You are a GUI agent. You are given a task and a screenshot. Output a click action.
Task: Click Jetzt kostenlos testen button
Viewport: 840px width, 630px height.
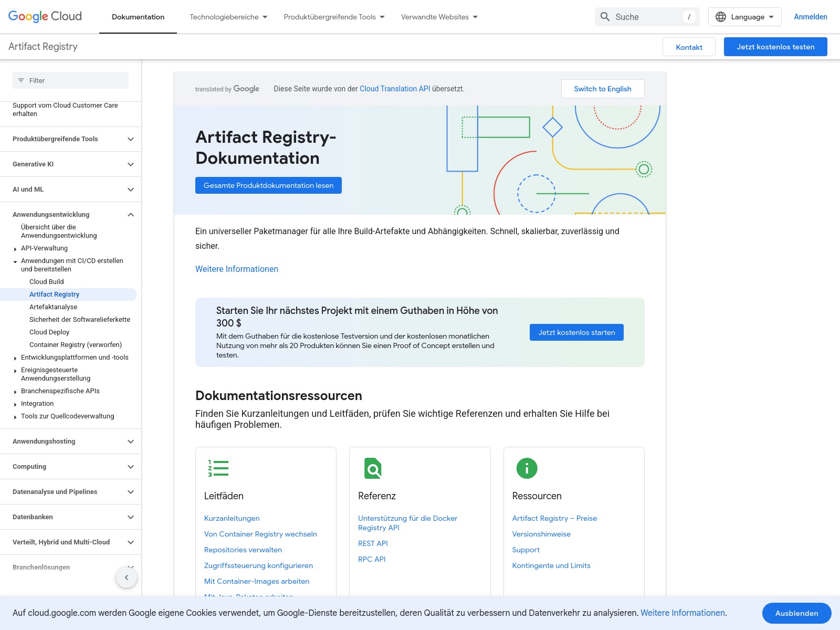[x=775, y=47]
